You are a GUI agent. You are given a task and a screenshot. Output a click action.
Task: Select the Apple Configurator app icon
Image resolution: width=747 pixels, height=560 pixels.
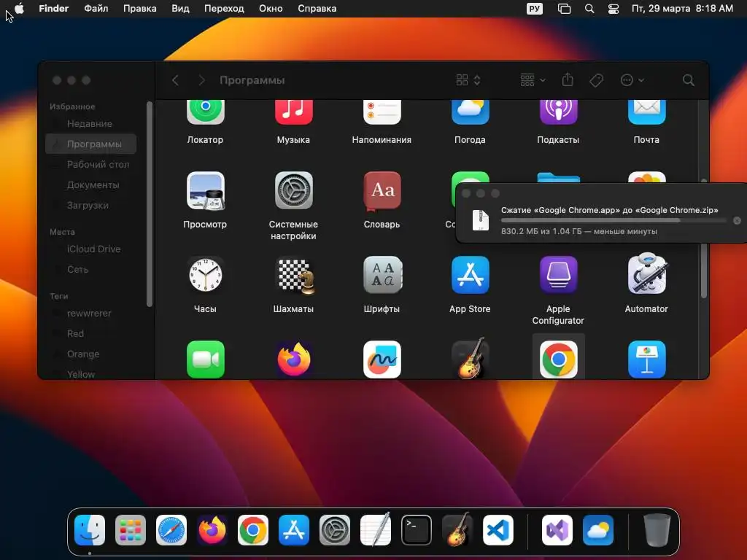[x=558, y=275]
